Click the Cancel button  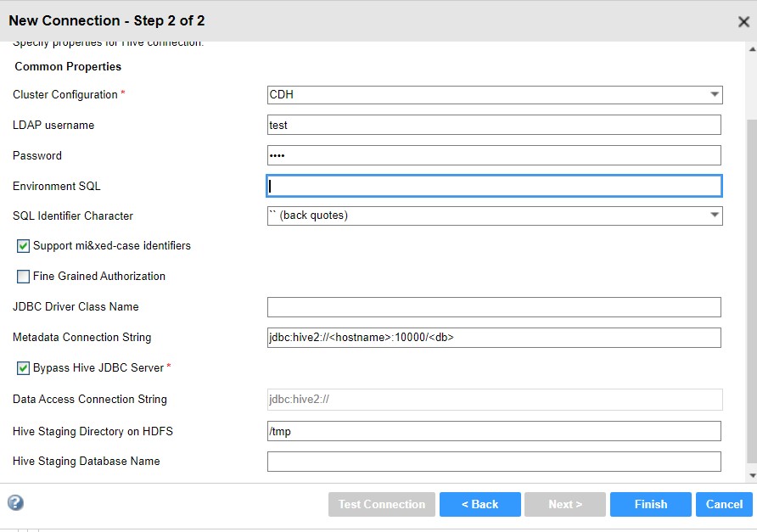724,505
